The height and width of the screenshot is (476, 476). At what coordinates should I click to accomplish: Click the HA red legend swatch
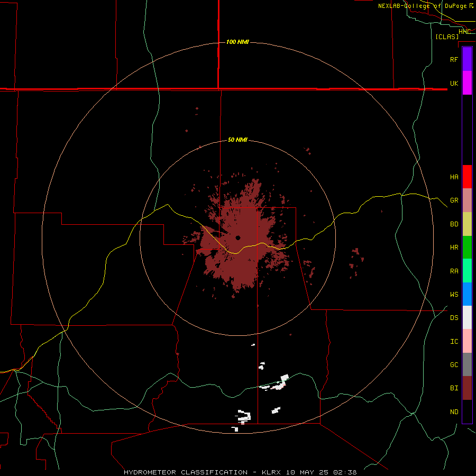[467, 177]
